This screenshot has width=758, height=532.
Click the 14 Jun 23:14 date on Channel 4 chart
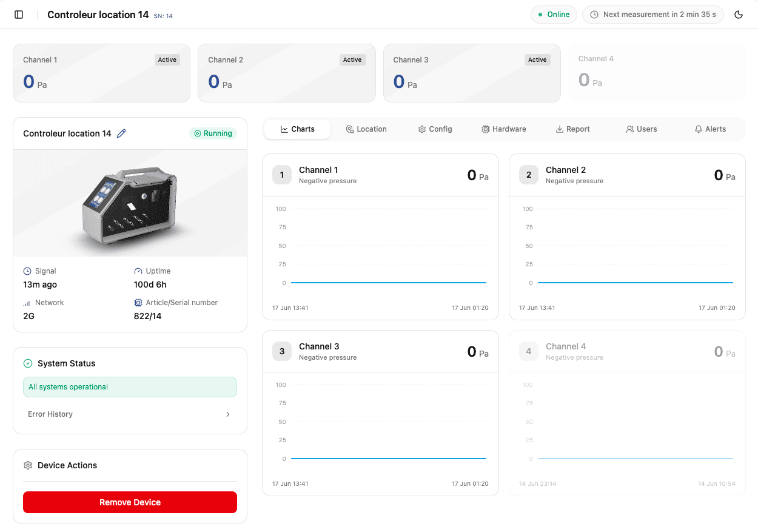click(x=538, y=484)
